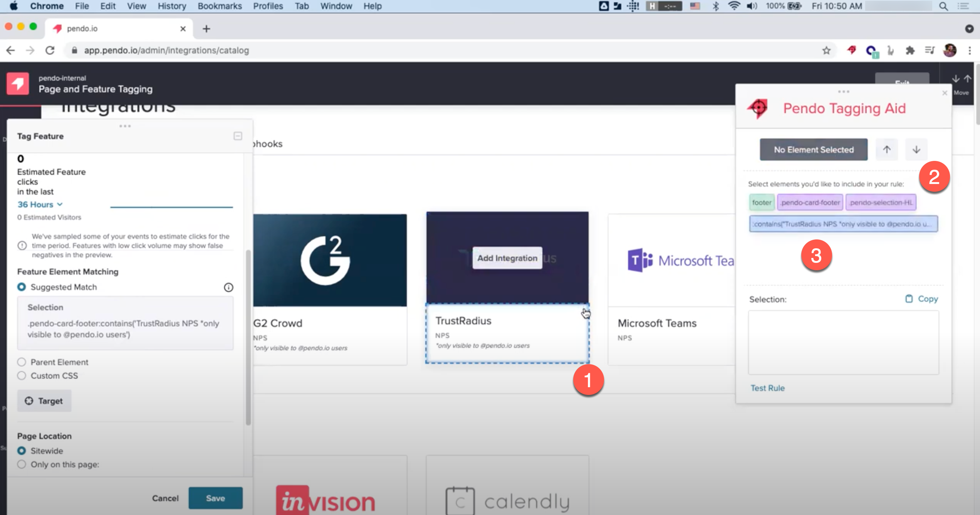Open the 36 Hours time range dropdown
Screen dimensions: 980x515
pos(40,204)
